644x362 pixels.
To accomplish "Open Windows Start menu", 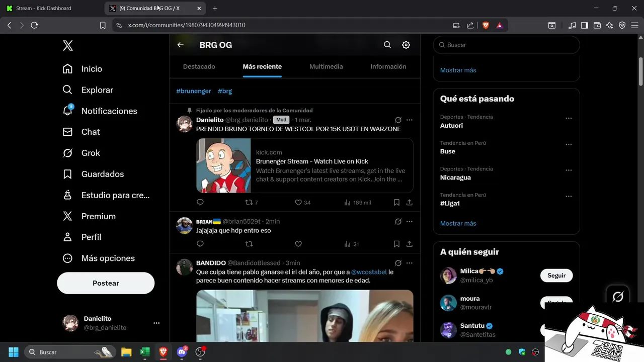I will click(14, 352).
